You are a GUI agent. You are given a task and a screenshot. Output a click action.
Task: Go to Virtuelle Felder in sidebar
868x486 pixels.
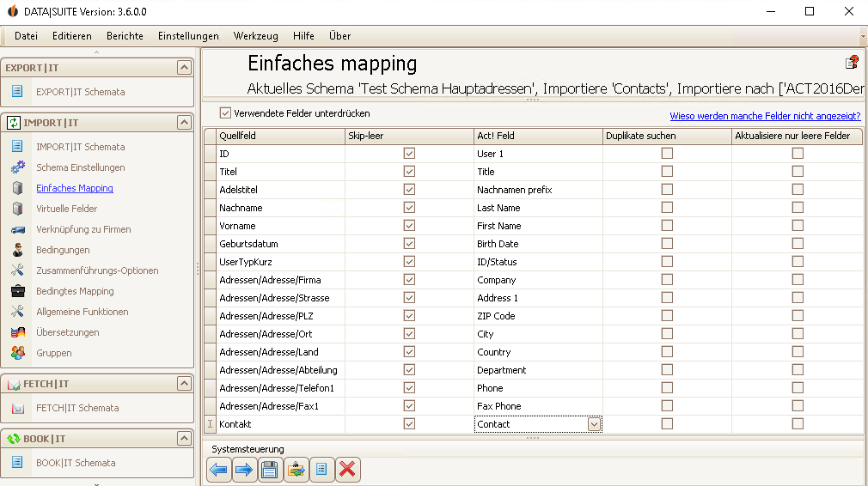[66, 209]
